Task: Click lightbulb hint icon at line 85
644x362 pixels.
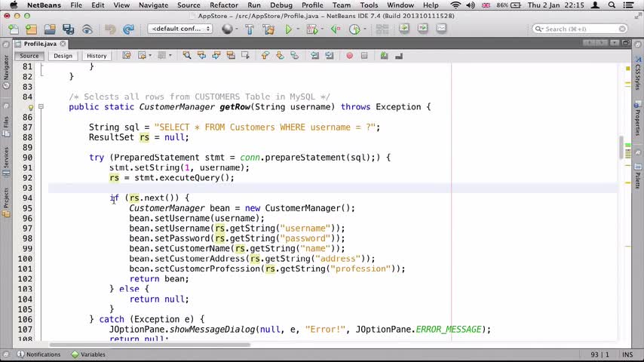Action: point(30,107)
